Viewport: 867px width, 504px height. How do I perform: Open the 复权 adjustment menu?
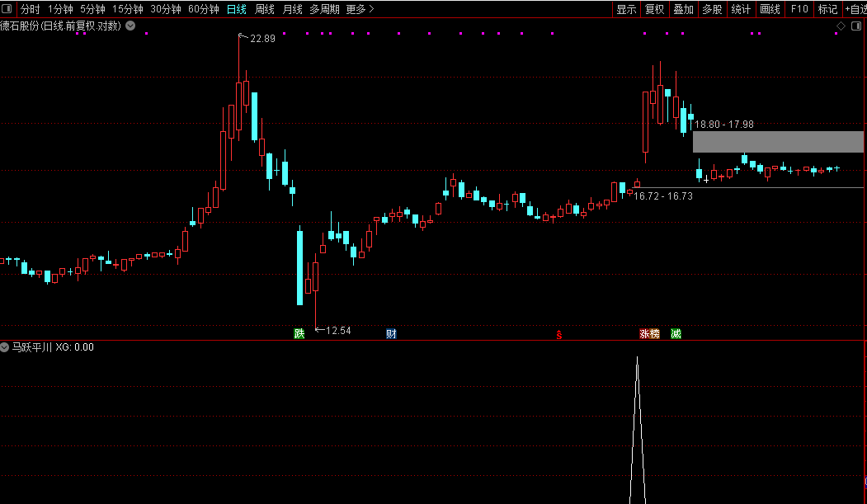click(655, 9)
